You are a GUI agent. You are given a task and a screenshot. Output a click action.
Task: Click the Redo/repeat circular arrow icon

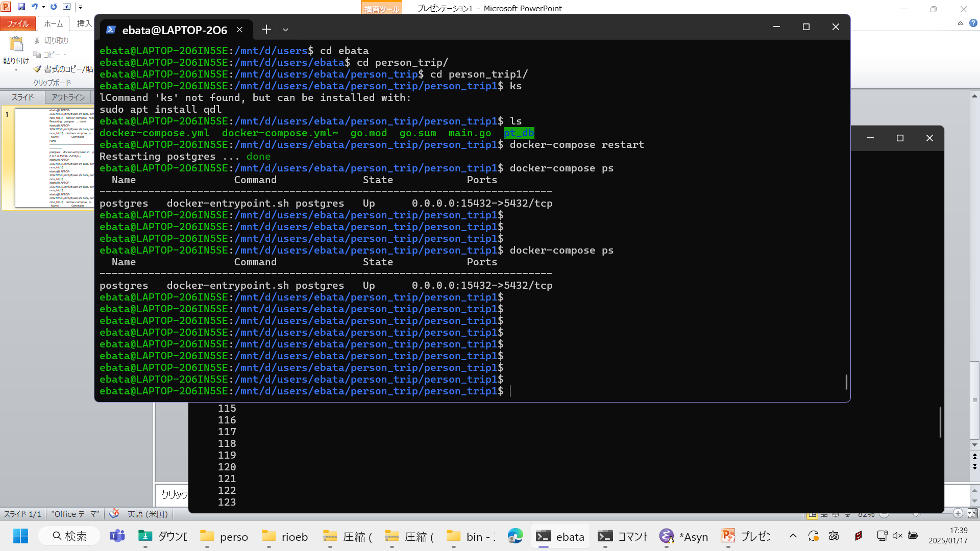click(54, 7)
